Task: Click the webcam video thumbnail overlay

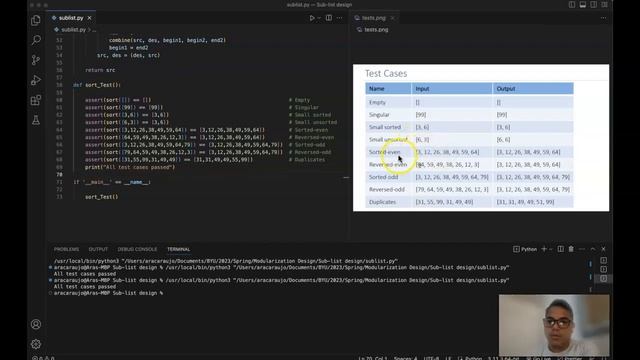Action: [x=554, y=325]
